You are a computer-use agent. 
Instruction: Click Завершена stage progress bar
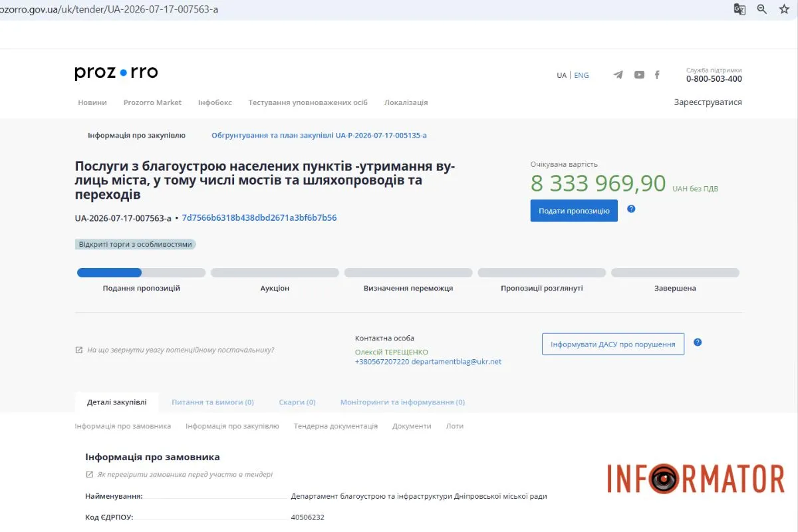(675, 273)
